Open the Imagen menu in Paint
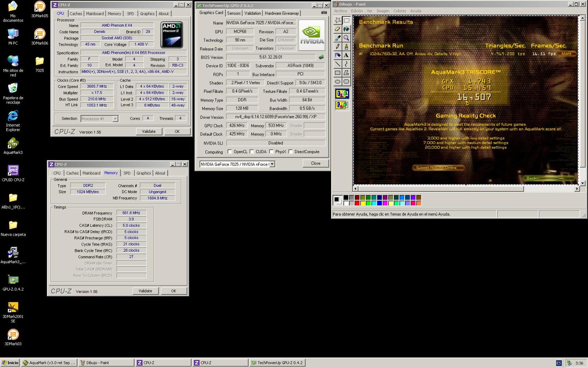Screen dimensions: 588x368 click(x=383, y=11)
